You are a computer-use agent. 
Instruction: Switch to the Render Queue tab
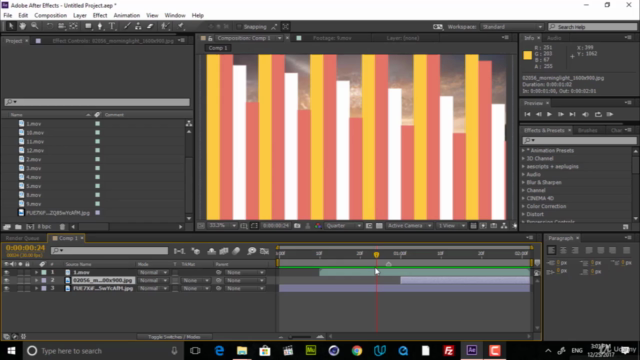pos(22,238)
